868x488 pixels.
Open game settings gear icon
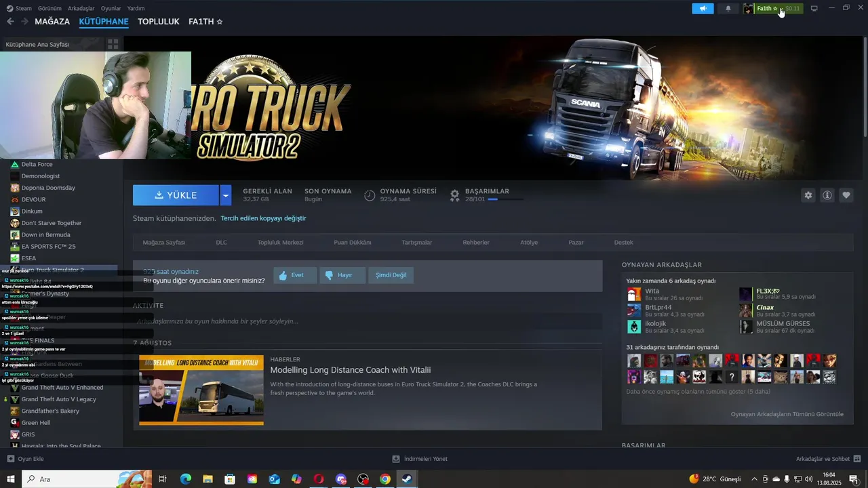pyautogui.click(x=808, y=195)
